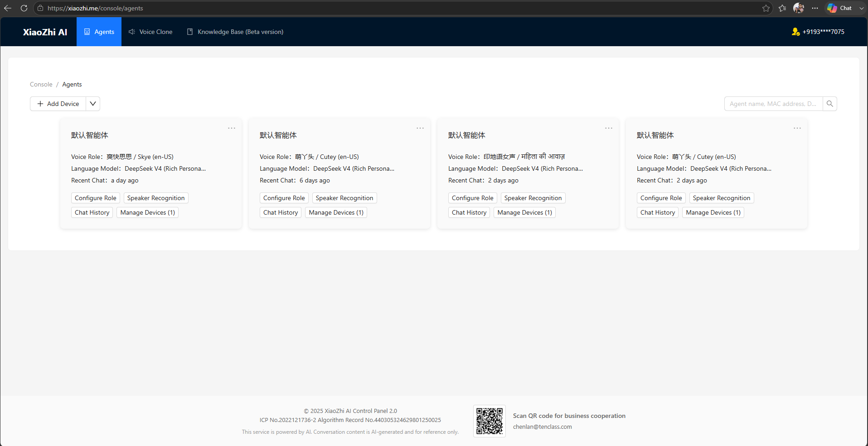The width and height of the screenshot is (868, 446).
Task: Open Speaker Recognition for agent chatted 6 days ago
Action: click(344, 198)
